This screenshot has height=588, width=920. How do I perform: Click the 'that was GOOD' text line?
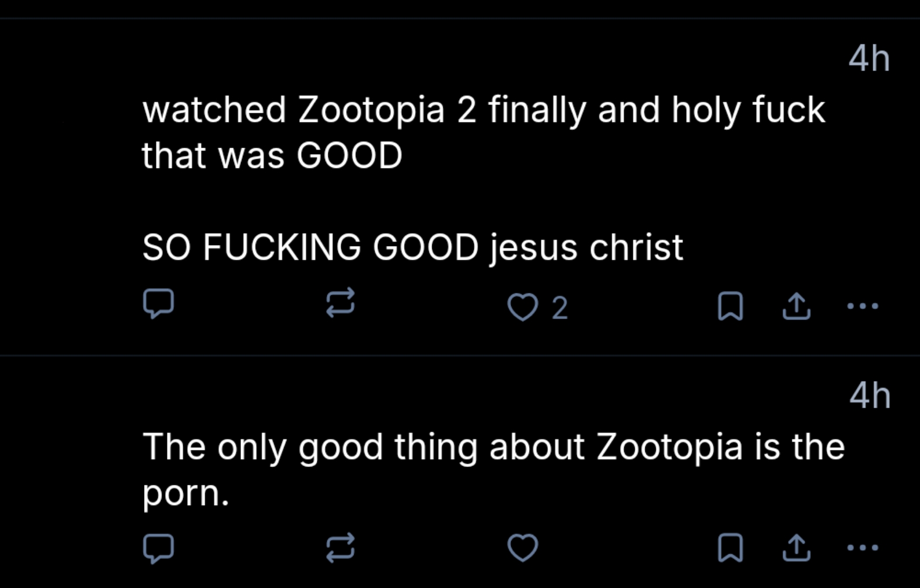(x=272, y=156)
